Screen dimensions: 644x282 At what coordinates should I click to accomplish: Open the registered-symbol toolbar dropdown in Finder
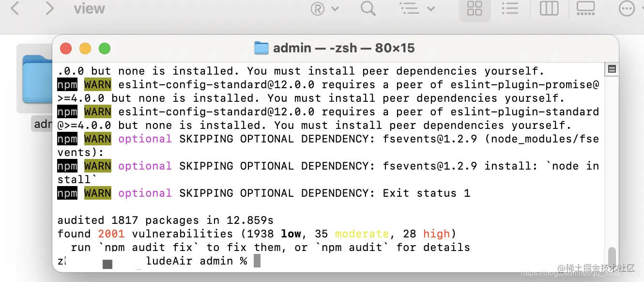(x=325, y=9)
